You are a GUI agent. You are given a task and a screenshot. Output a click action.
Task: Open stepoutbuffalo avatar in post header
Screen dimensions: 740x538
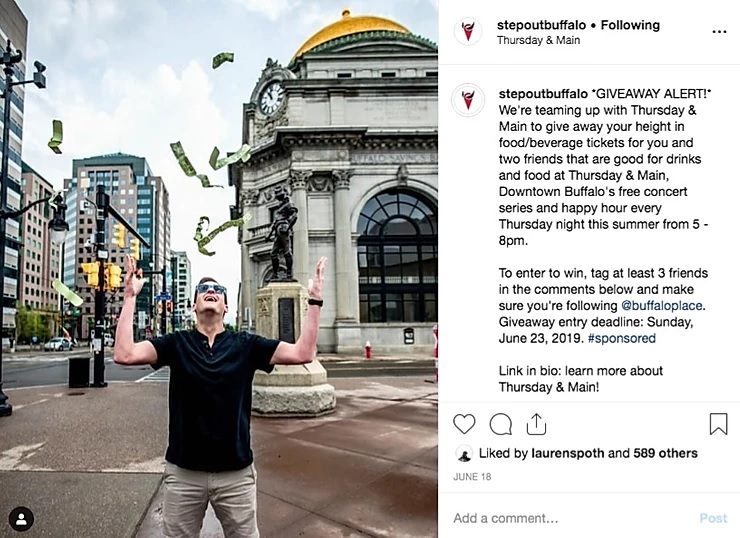(x=468, y=32)
